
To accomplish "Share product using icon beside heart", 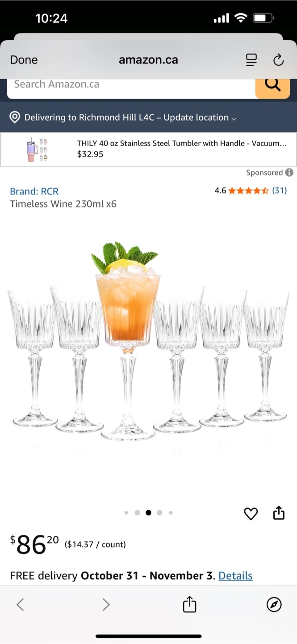I will point(279,513).
